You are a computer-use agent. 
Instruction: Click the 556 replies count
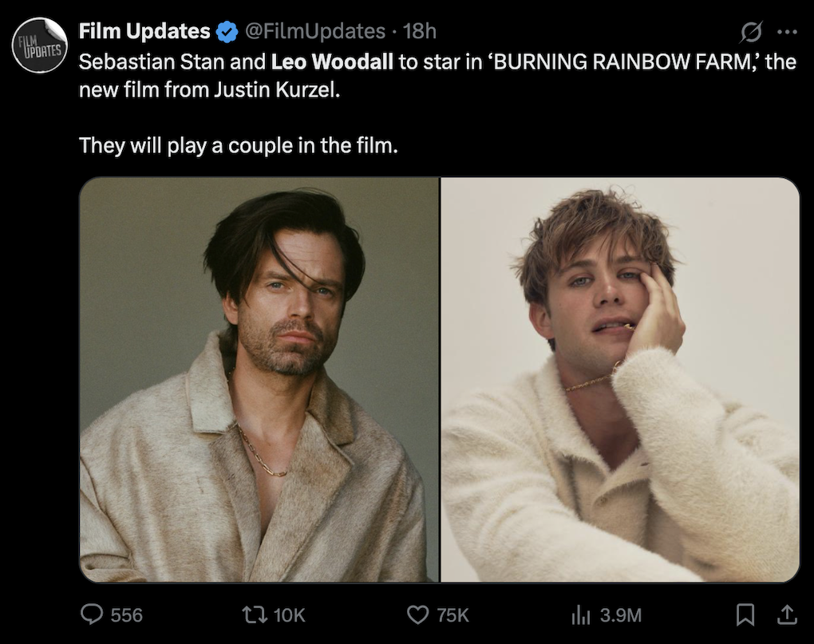click(126, 615)
